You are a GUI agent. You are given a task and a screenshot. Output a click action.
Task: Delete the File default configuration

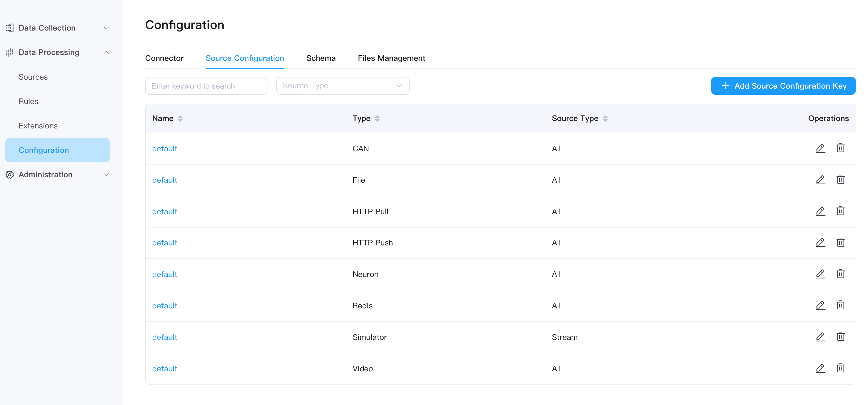click(x=840, y=180)
